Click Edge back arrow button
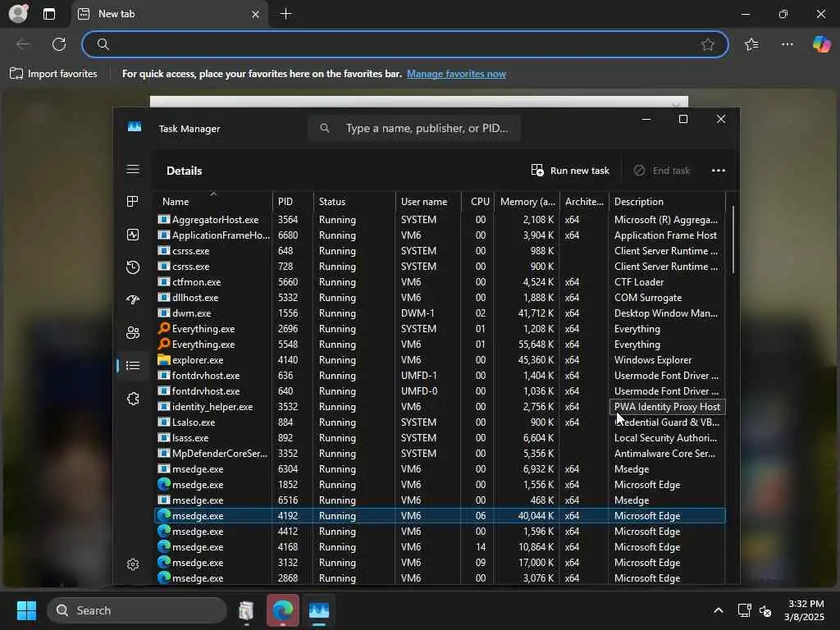The image size is (840, 630). coord(23,44)
